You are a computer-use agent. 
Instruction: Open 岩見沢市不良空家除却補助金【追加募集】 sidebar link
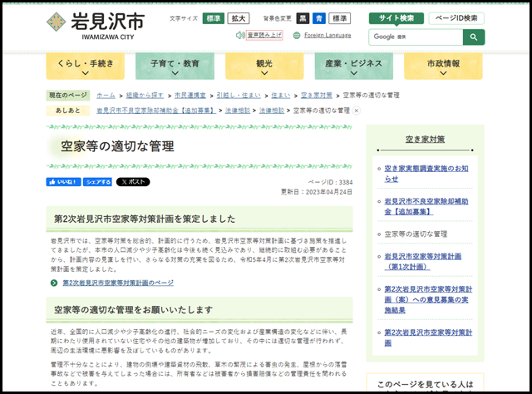(x=426, y=206)
